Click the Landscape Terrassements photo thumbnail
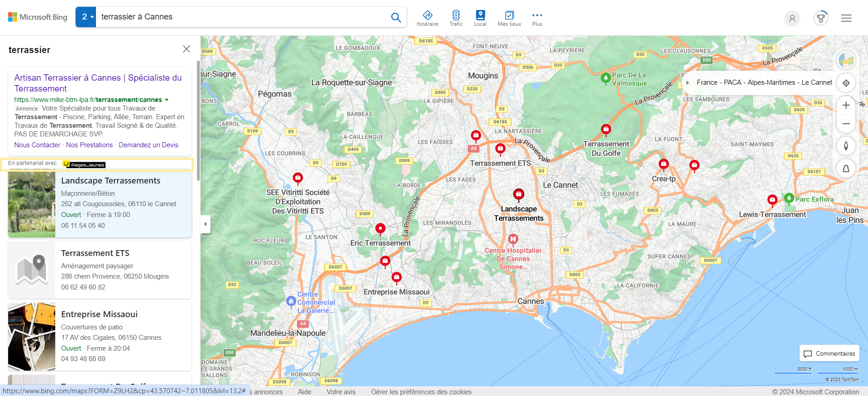Screen dimensions: 868x396 click(32, 204)
